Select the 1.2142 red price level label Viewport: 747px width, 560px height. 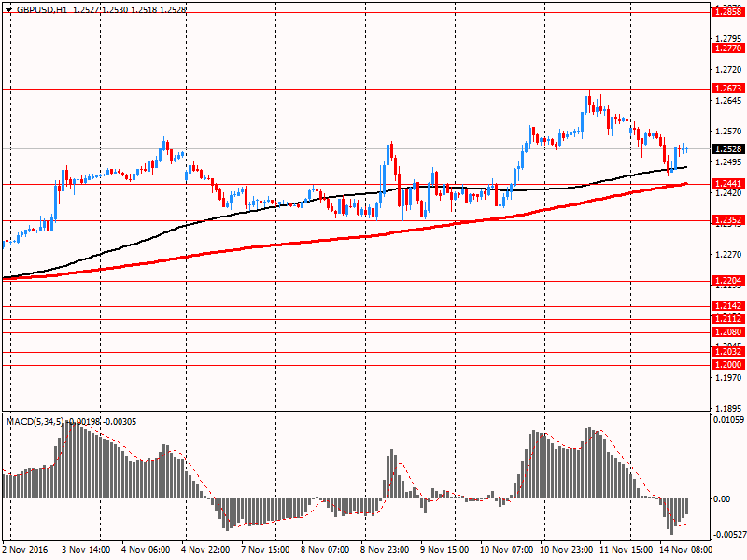coord(728,306)
